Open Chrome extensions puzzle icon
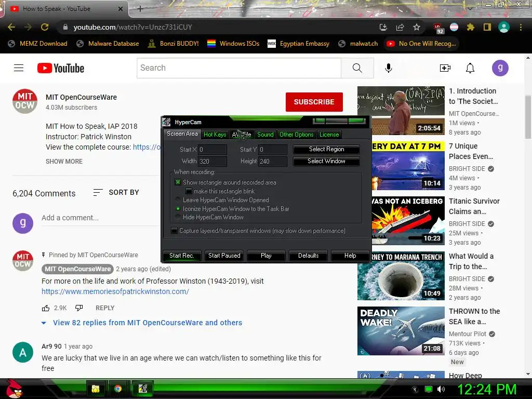Image resolution: width=532 pixels, height=399 pixels. [x=470, y=27]
